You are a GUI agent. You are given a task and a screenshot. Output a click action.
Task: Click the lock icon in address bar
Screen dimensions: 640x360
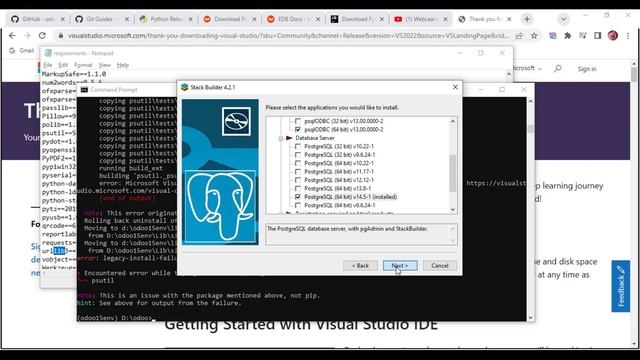61,36
